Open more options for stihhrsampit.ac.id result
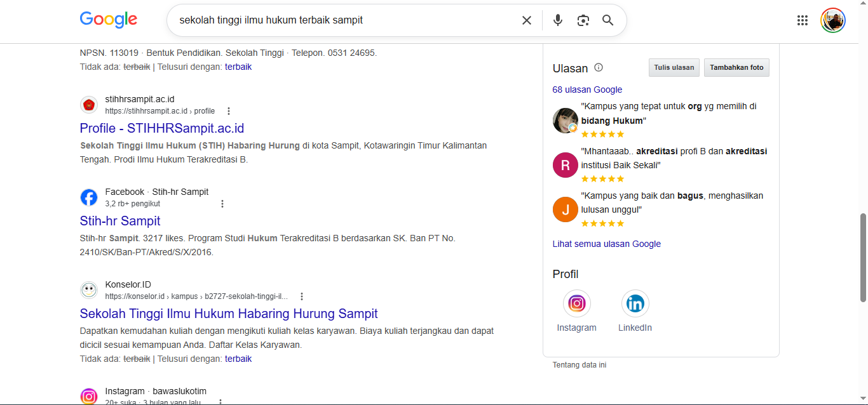This screenshot has width=868, height=405. pos(229,111)
